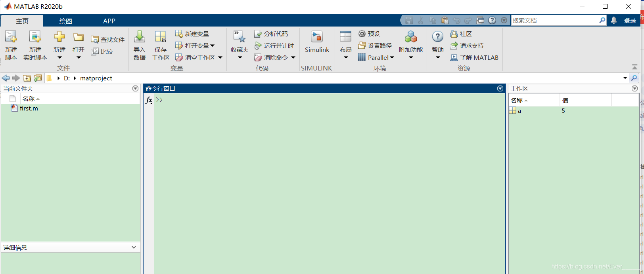Screen dimensions: 644x274
Task: Collapse the toolstrip with minimize arrow
Action: pos(634,67)
